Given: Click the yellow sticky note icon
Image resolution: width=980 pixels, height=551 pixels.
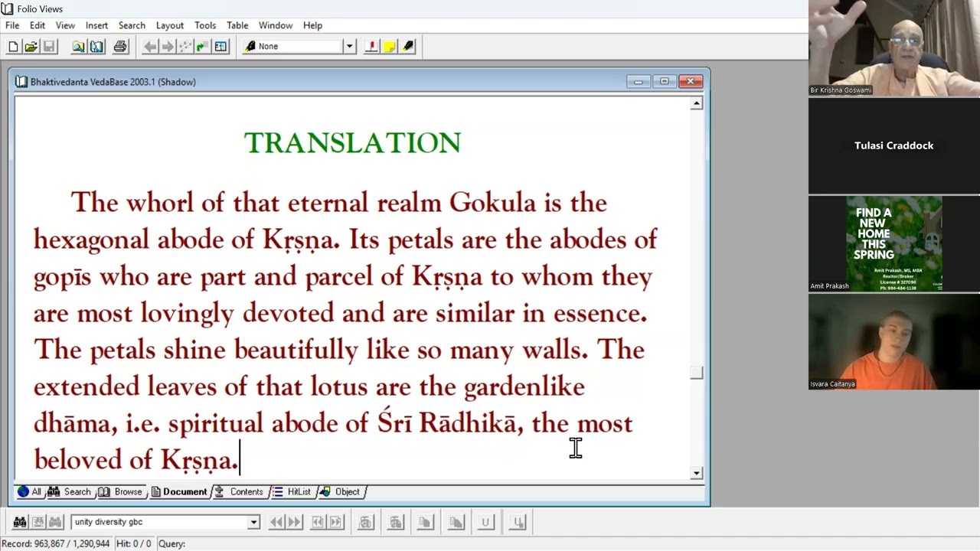Looking at the screenshot, I should pos(390,47).
